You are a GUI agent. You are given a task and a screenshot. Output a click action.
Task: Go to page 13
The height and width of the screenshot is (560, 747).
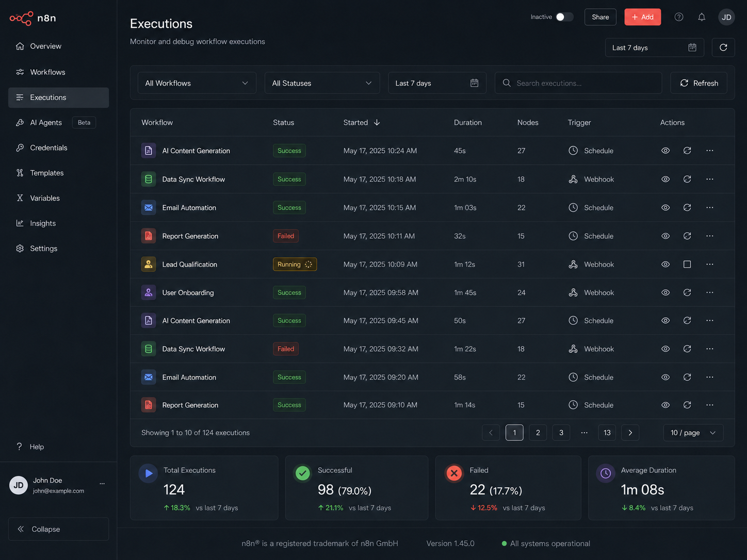607,433
